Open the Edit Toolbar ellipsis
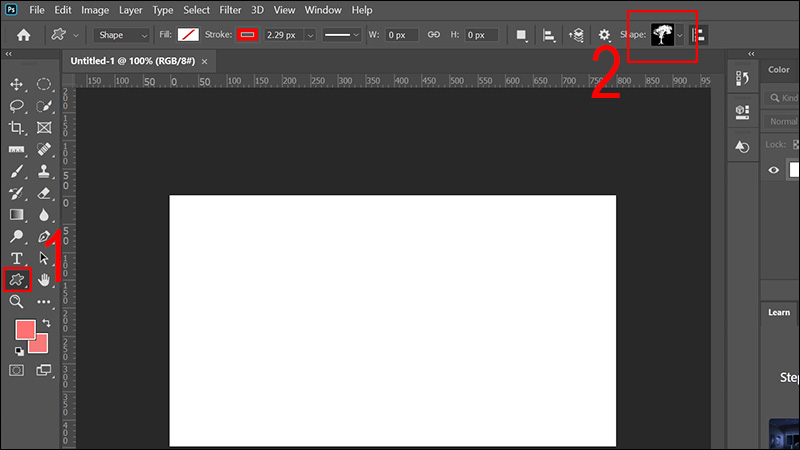Image resolution: width=800 pixels, height=450 pixels. (44, 302)
